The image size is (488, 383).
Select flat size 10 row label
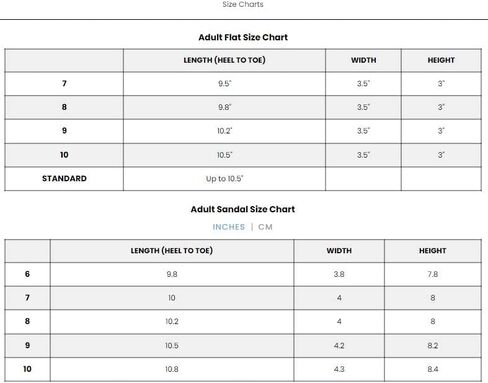(x=64, y=155)
